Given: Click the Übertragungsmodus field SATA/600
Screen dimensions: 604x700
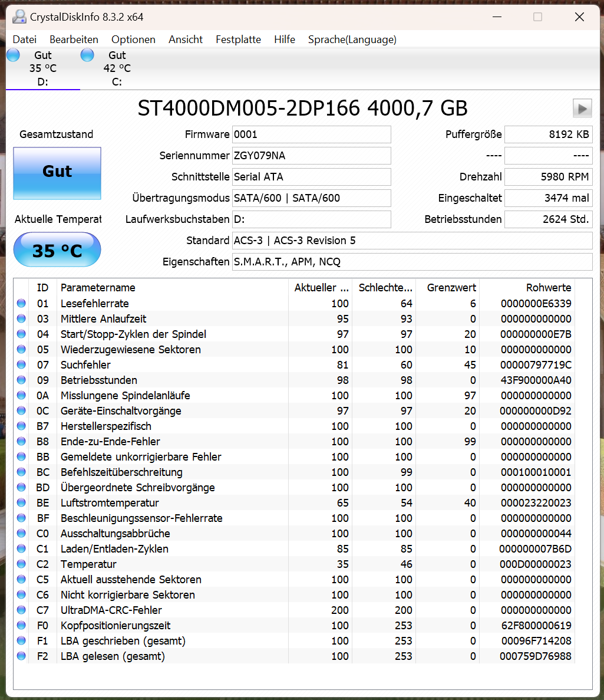Looking at the screenshot, I should coord(311,198).
